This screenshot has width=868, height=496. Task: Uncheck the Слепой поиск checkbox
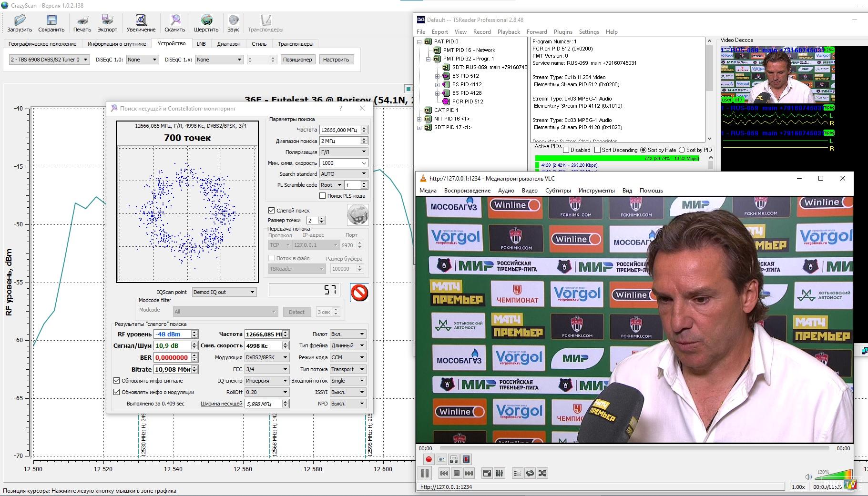coord(272,210)
